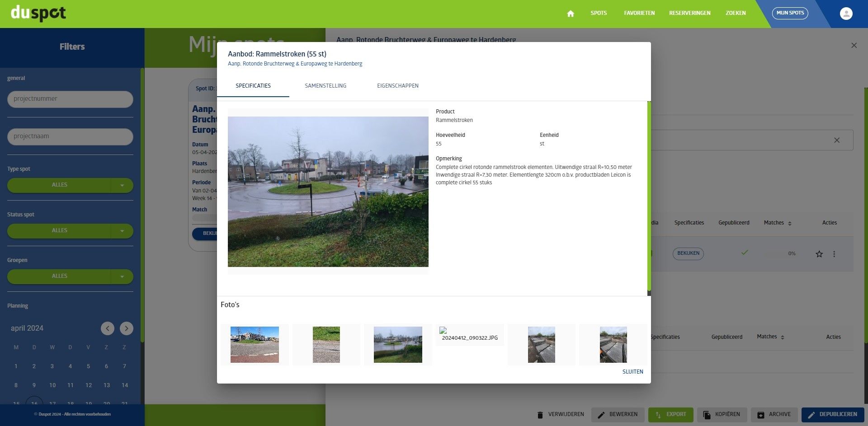Sort by the Matches column arrows
This screenshot has height=426, width=868.
tap(789, 223)
